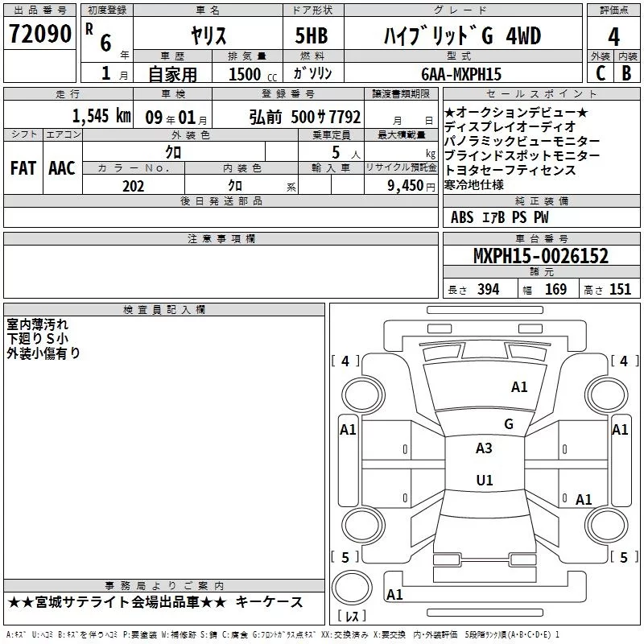Click the exterior color クロ under 外装色
Viewport: 644px width, 644px height.
pos(173,152)
